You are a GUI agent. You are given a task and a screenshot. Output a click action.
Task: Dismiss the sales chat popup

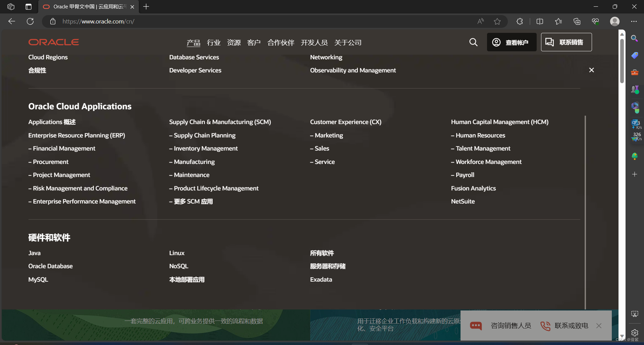coord(599,326)
